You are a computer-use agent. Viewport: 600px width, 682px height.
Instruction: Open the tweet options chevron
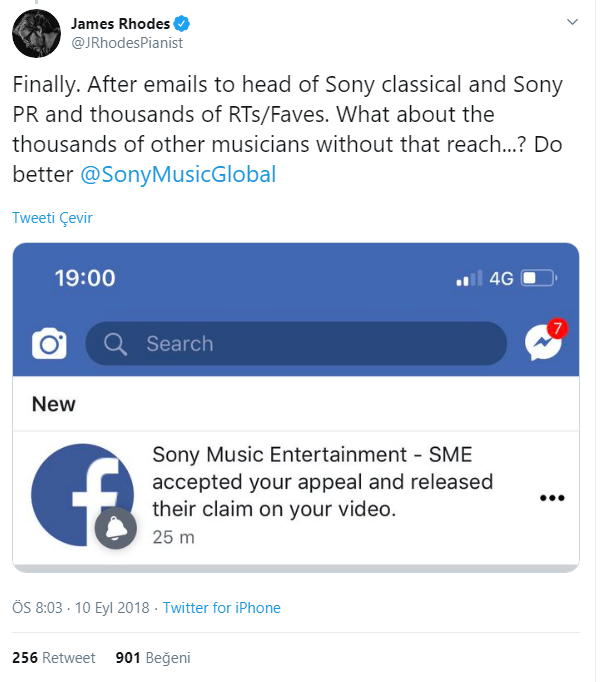click(x=572, y=21)
